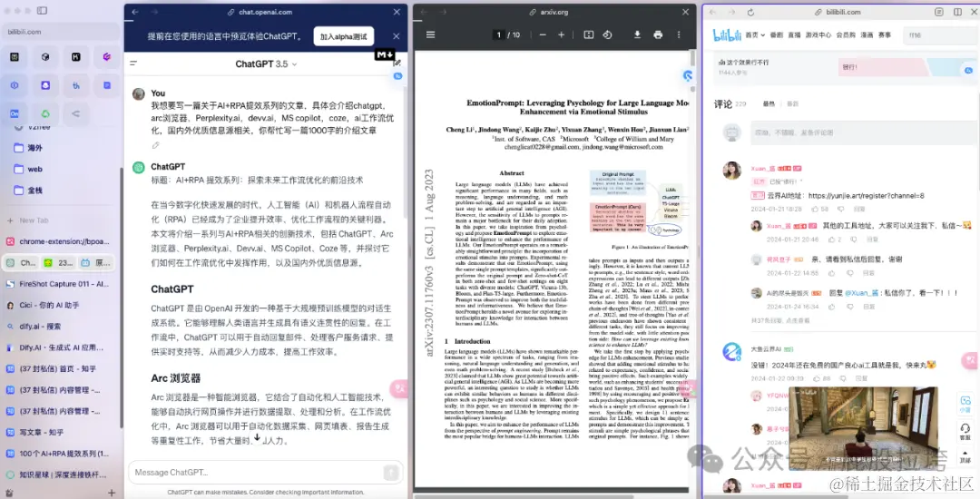Open the library icon at sidebar bottom-left
Screen dimensions: 980x499
(x=9, y=493)
